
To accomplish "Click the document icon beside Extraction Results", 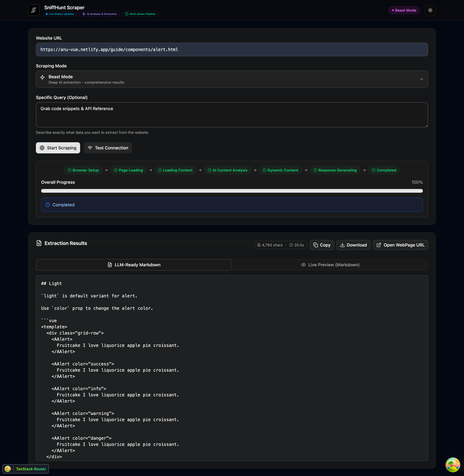I will [x=39, y=243].
